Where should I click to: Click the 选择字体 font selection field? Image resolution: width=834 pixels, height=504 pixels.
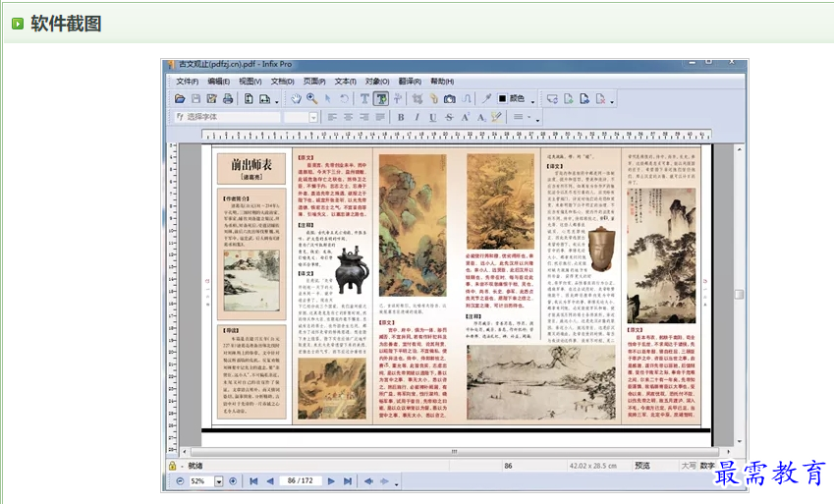coord(228,117)
